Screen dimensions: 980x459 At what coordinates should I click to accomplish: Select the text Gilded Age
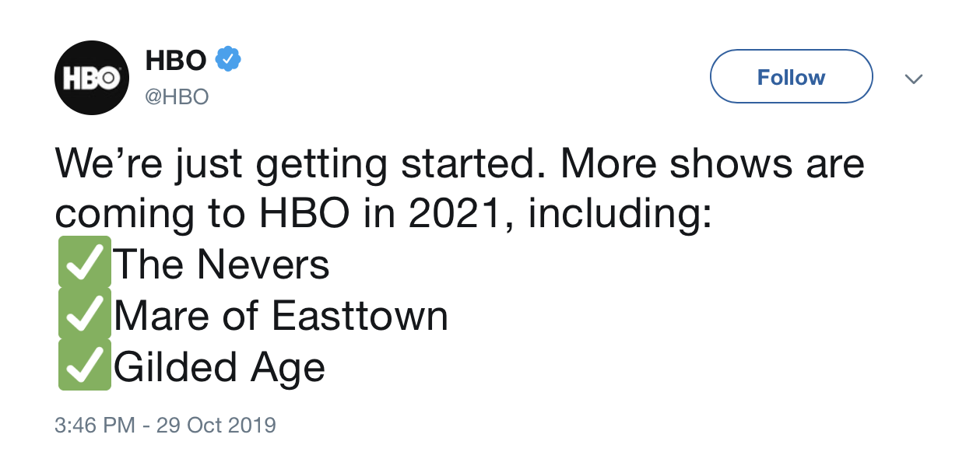220,368
